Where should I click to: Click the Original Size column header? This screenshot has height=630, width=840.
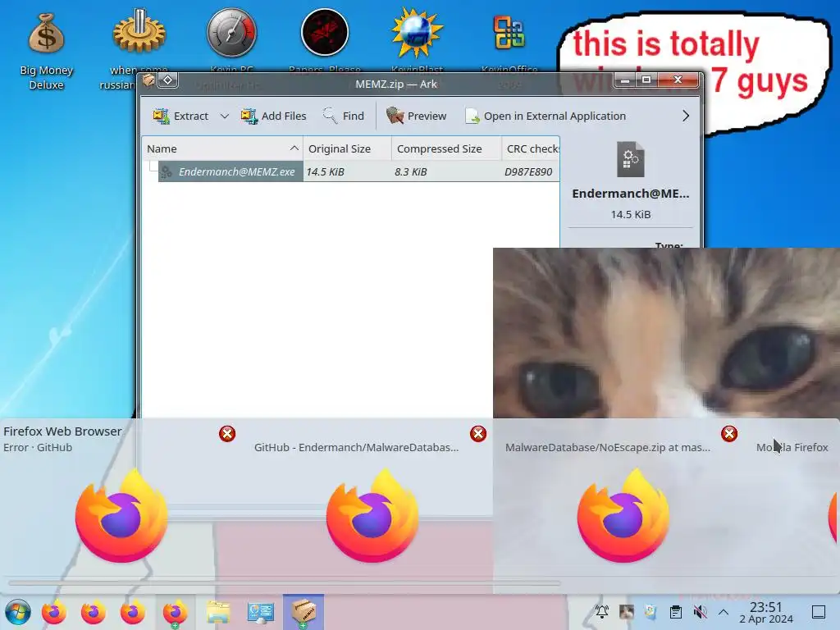[x=347, y=148]
